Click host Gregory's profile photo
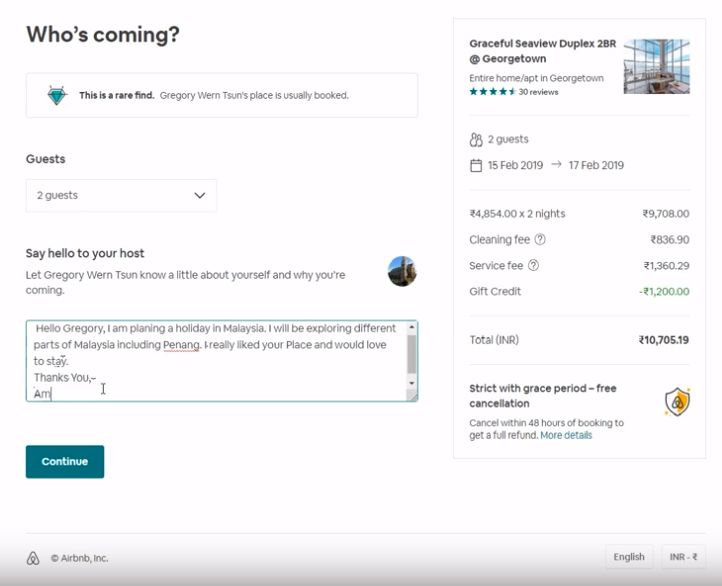 (x=402, y=271)
